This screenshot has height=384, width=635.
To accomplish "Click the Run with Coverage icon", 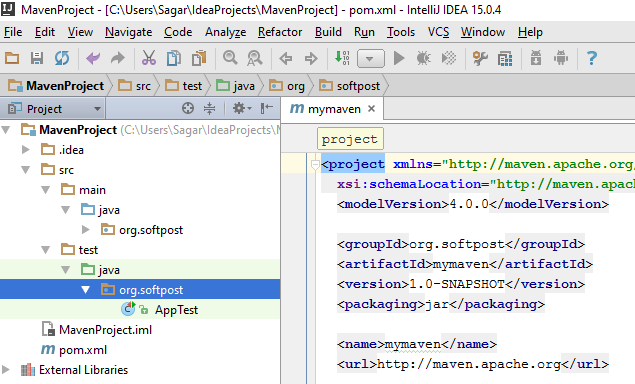I will click(x=449, y=58).
